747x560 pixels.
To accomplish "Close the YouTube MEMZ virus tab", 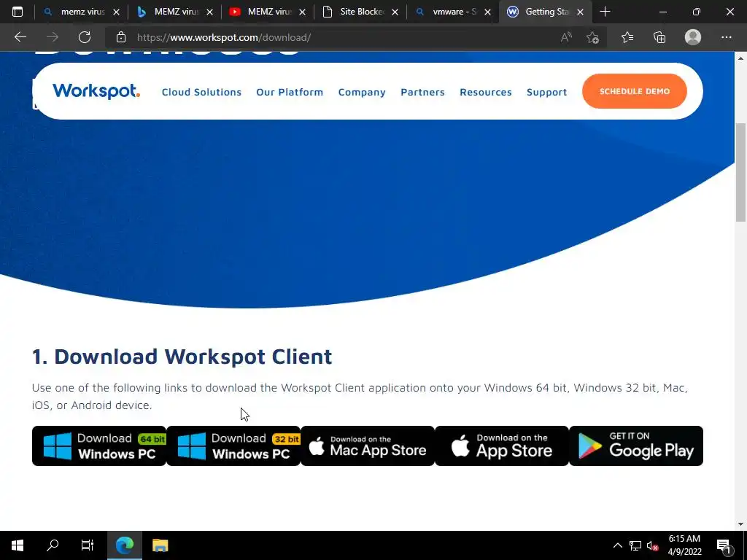I will [302, 12].
